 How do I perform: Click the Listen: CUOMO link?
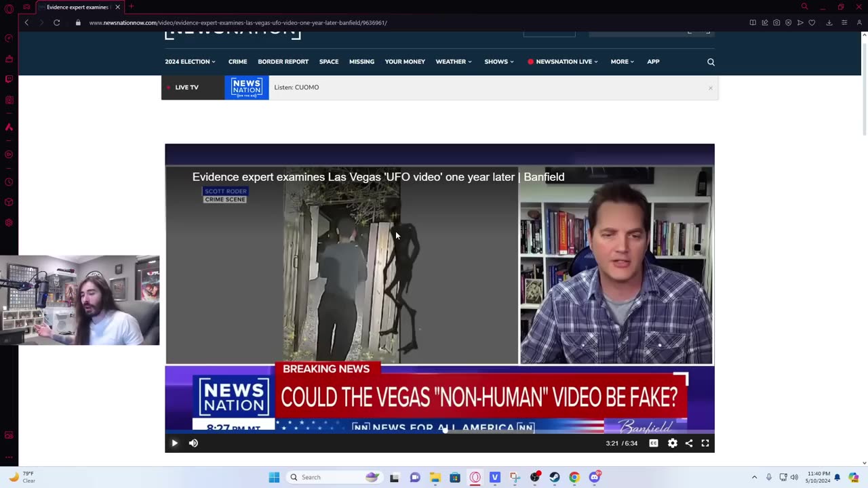click(296, 87)
